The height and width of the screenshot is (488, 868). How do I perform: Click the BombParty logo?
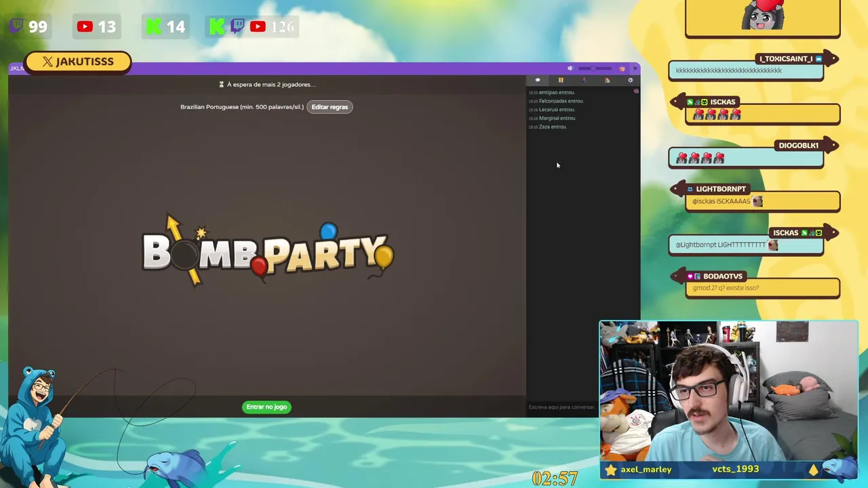(x=267, y=250)
